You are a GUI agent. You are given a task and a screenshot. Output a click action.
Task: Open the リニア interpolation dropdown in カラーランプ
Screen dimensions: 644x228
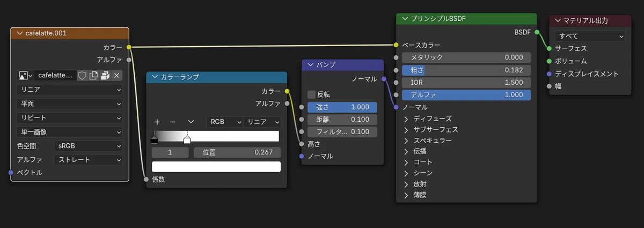(262, 122)
